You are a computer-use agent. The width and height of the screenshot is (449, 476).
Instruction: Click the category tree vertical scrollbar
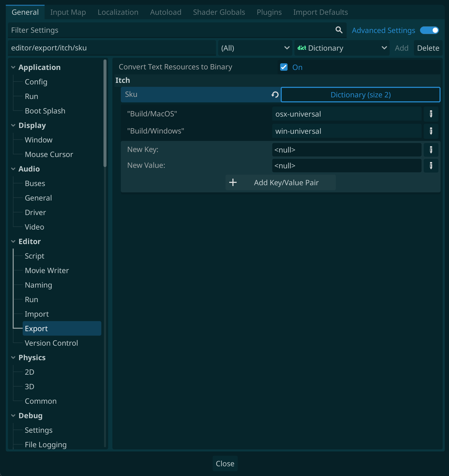(x=105, y=113)
